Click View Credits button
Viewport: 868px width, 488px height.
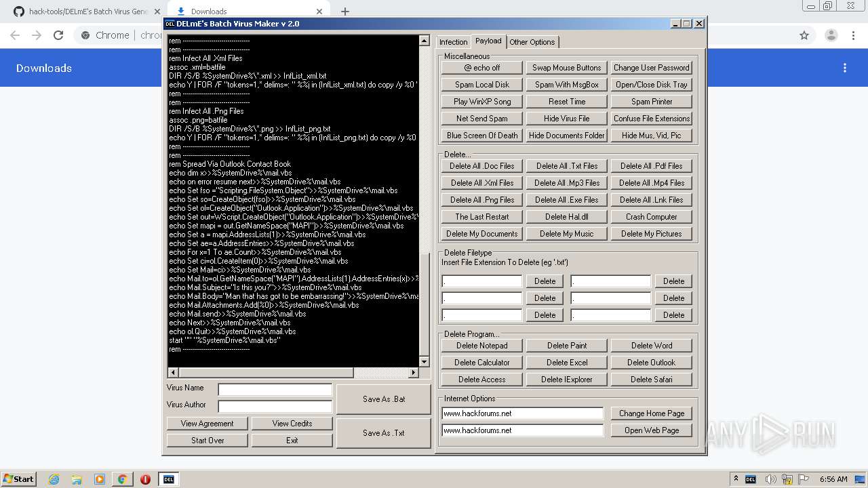point(292,424)
